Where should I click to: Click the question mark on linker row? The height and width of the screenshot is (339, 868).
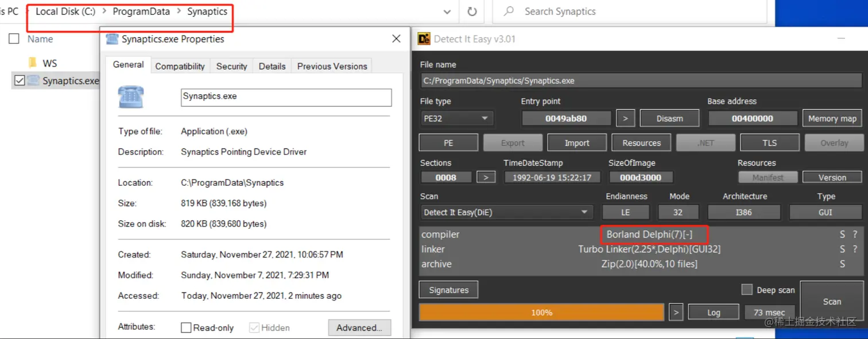coord(855,250)
